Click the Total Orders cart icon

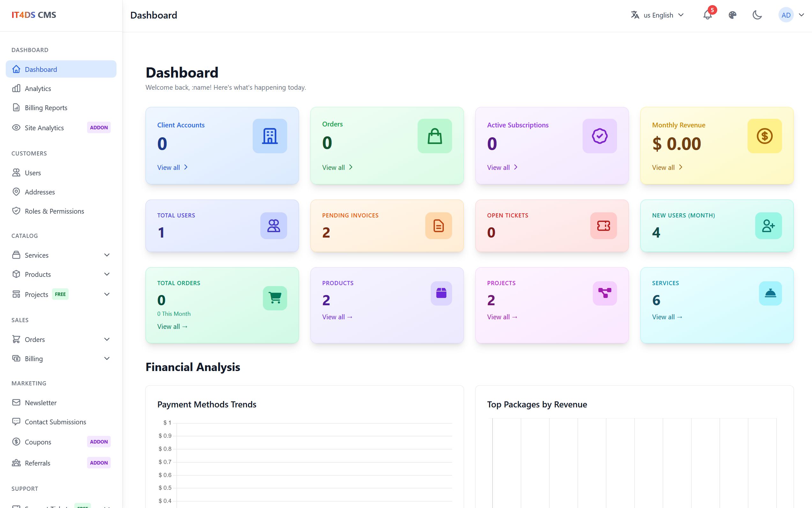pos(275,298)
